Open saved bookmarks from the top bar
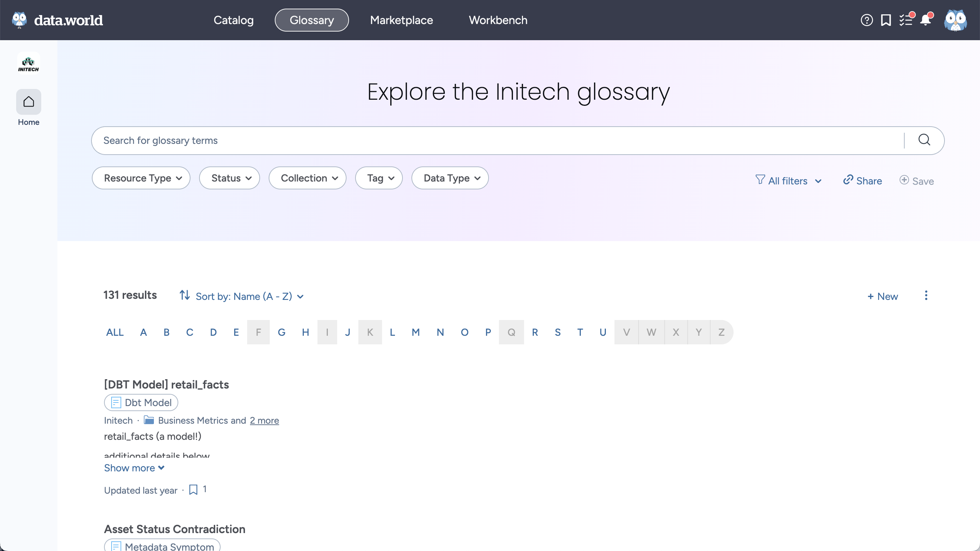This screenshot has height=551, width=980. 886,20
